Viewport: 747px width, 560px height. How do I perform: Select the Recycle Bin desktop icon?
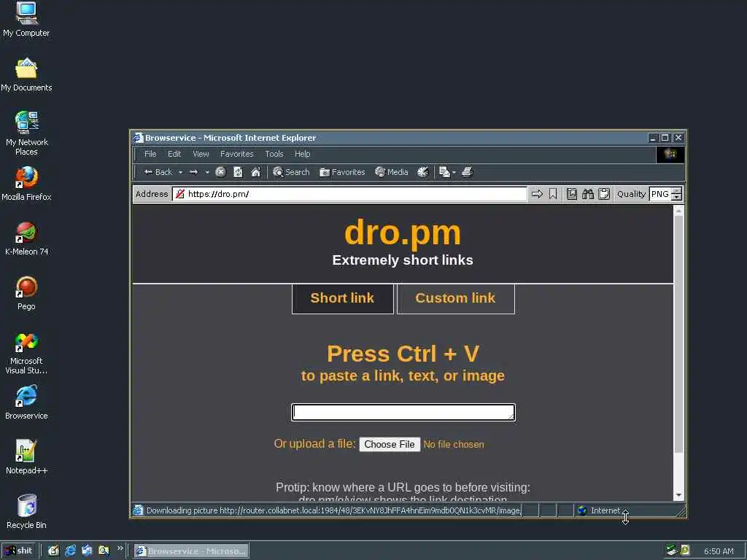click(26, 512)
